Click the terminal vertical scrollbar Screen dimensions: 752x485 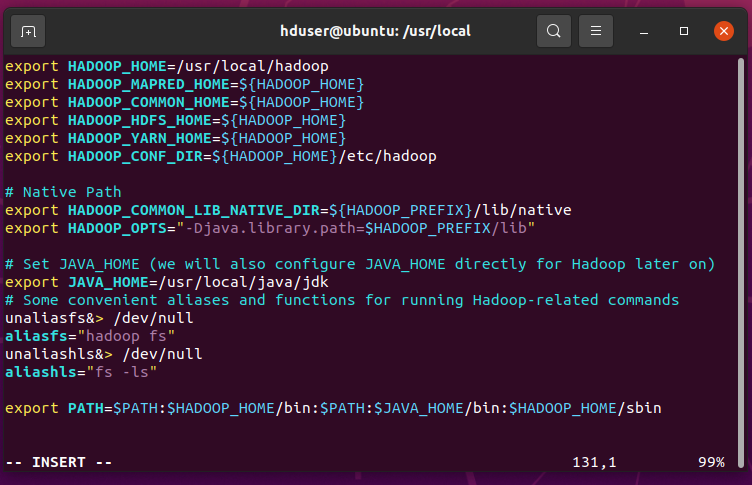(x=741, y=262)
